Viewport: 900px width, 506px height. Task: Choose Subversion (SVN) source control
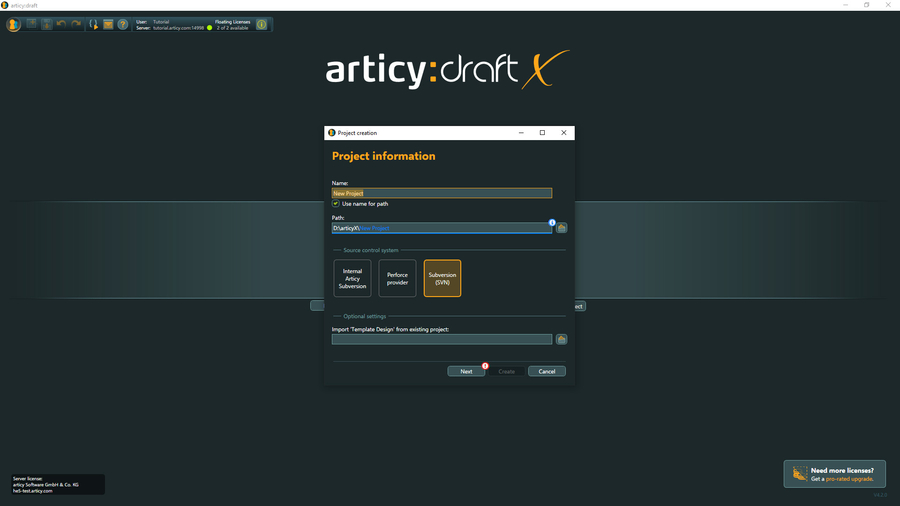(442, 278)
